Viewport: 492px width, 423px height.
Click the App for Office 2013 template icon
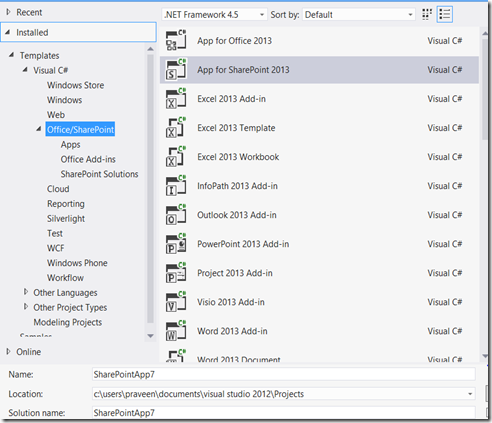click(x=176, y=40)
